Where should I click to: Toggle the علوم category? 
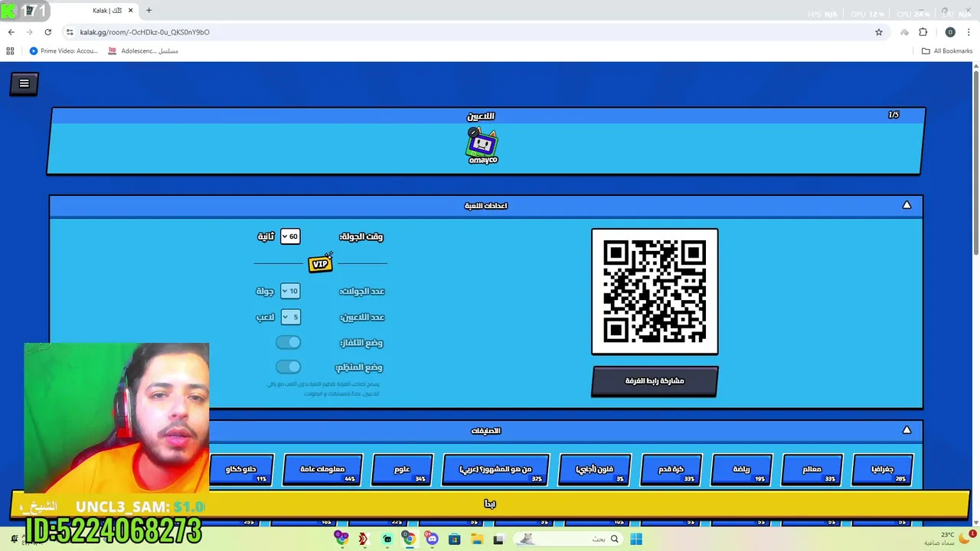click(402, 469)
